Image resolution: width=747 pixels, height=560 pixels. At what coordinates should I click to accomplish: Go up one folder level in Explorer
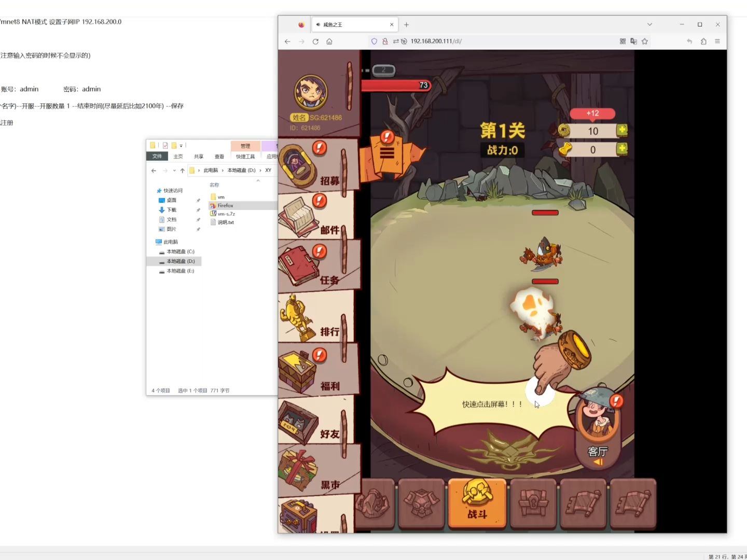tap(182, 170)
